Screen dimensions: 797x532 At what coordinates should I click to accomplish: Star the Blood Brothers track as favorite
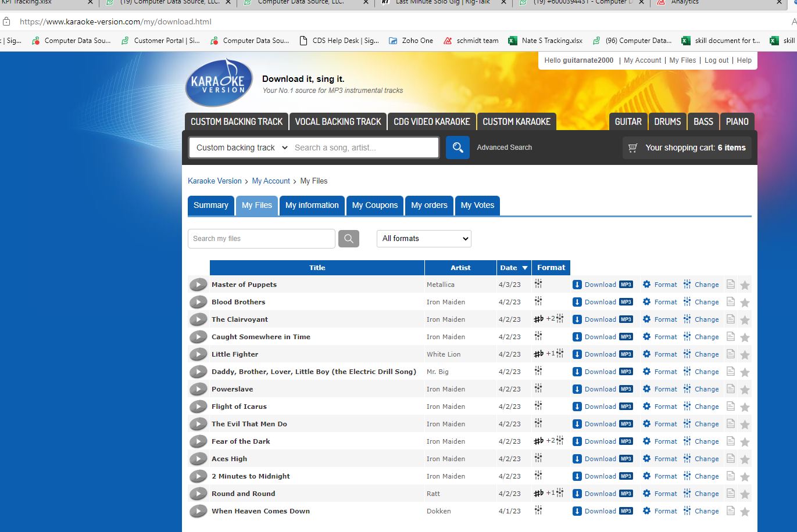click(745, 303)
